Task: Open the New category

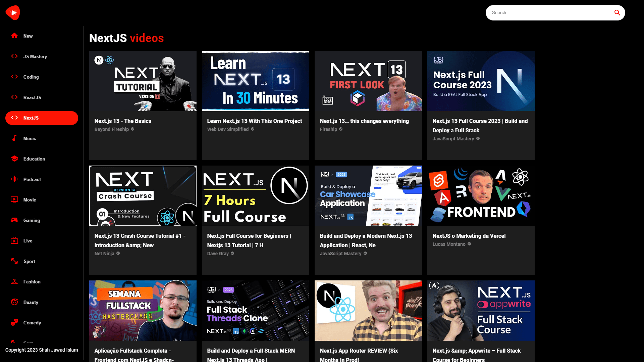Action: pyautogui.click(x=42, y=36)
